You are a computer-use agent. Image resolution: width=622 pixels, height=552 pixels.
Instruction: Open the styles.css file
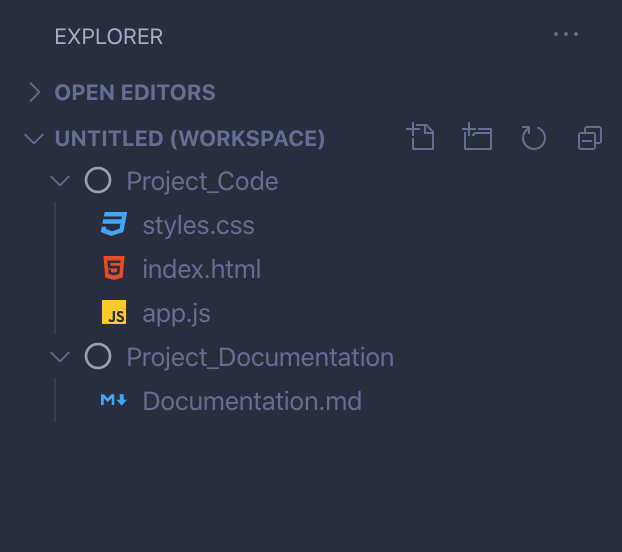(198, 225)
